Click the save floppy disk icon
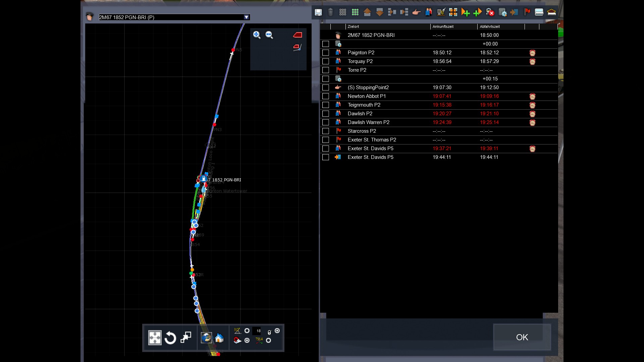This screenshot has width=644, height=362. point(318,12)
